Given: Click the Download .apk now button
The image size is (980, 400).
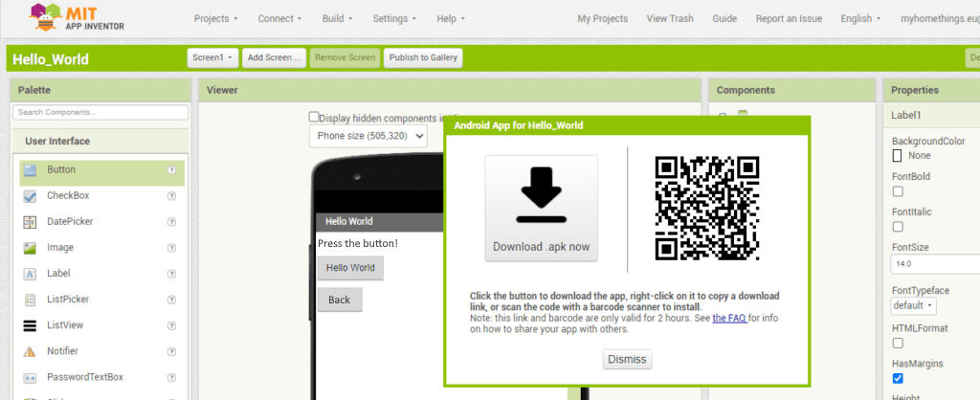Looking at the screenshot, I should (542, 208).
